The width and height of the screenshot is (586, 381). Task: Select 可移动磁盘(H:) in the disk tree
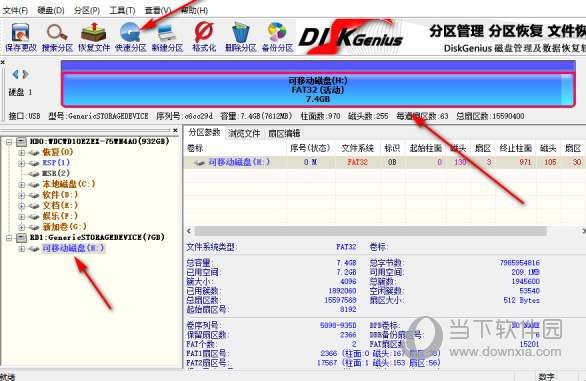coord(73,248)
